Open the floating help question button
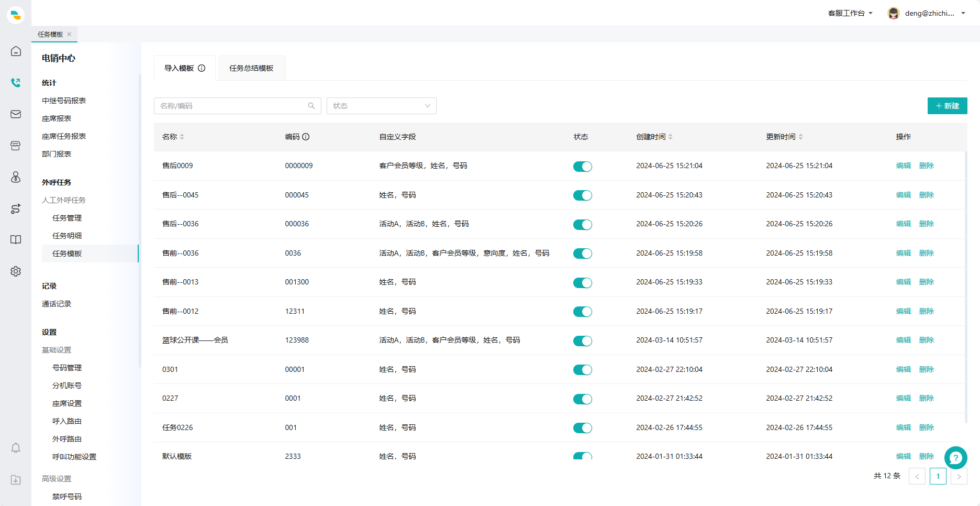 [x=956, y=458]
